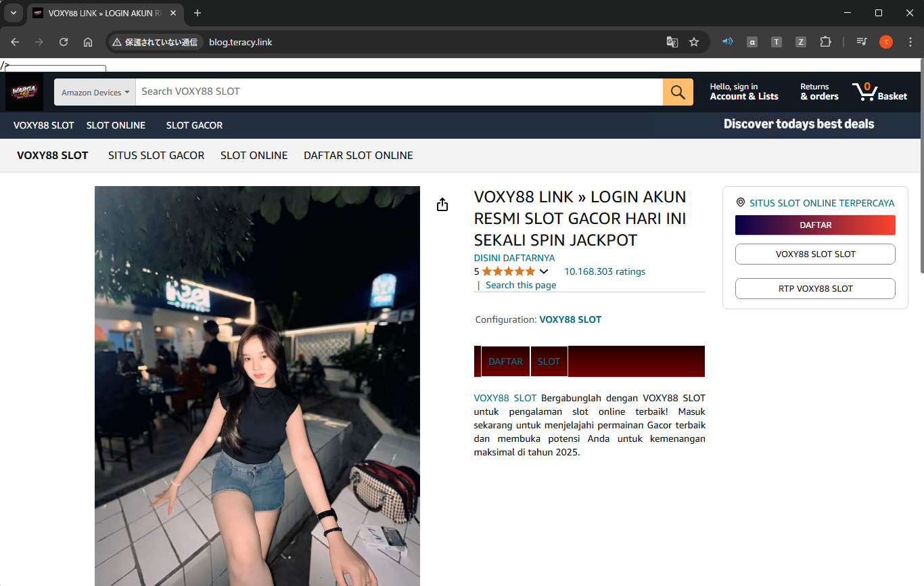Open the orange profile avatar
This screenshot has width=924, height=586.
(x=886, y=42)
